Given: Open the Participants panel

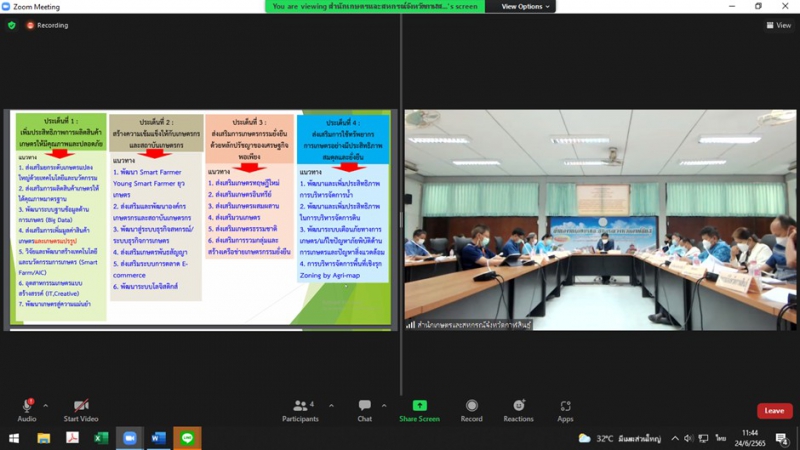Looking at the screenshot, I should pyautogui.click(x=299, y=408).
